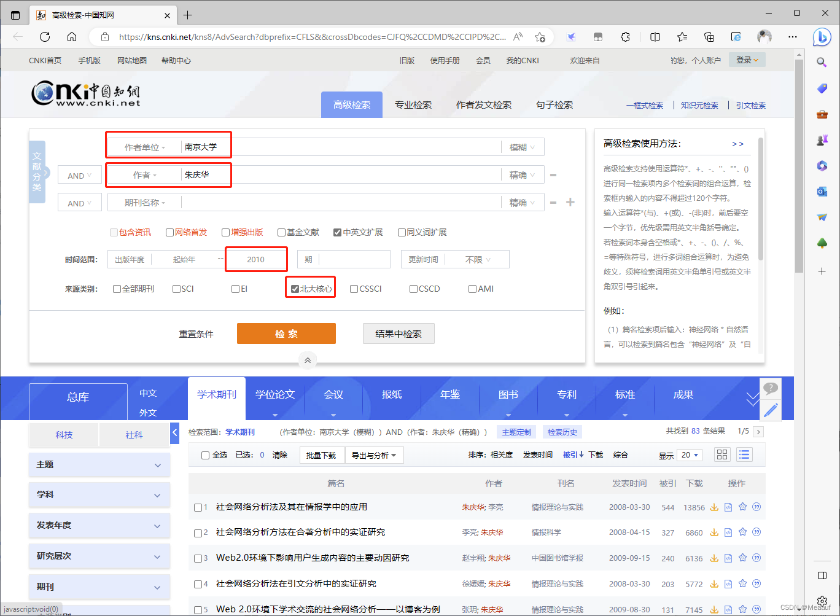Expand 主题 filter panel
840x616 pixels.
[99, 465]
